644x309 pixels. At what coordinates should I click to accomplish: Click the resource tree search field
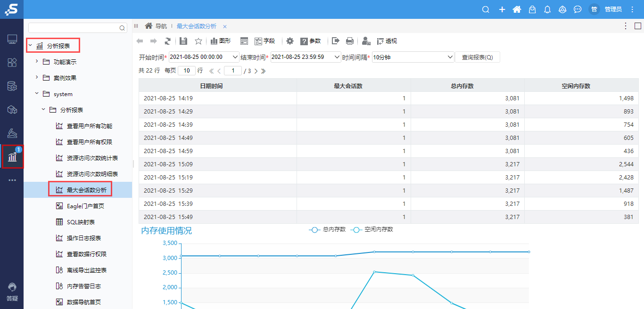[x=78, y=28]
